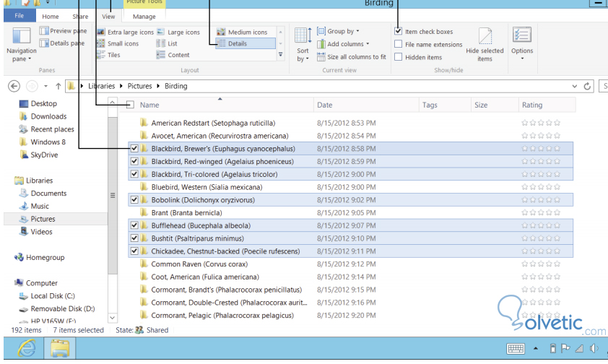The width and height of the screenshot is (608, 364).
Task: Open the Navigation pane button
Action: pos(22,45)
